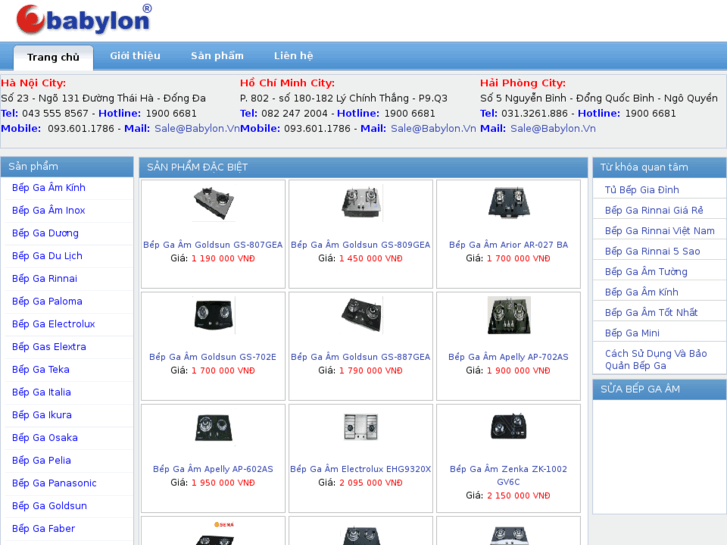Screen dimensions: 727x545
Task: Open the Bếp Ga Italia category
Action: (41, 392)
